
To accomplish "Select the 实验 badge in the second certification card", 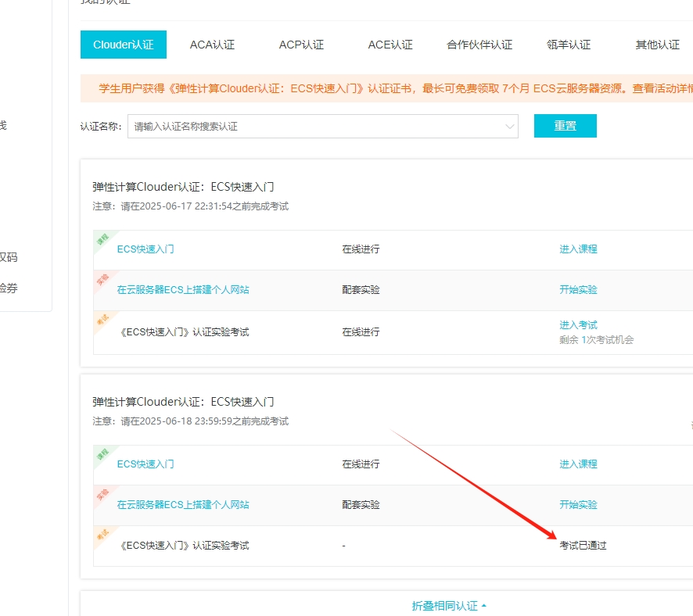I will 104,493.
